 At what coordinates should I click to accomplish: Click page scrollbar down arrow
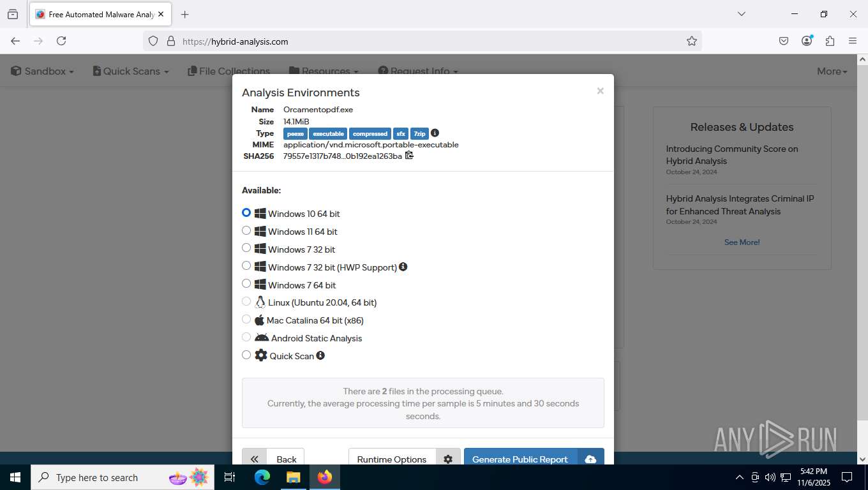tap(862, 459)
